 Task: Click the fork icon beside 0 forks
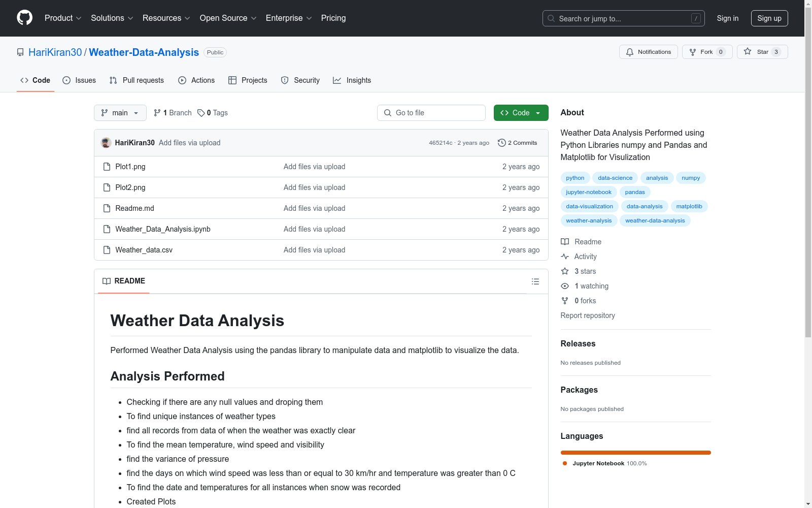pyautogui.click(x=565, y=301)
